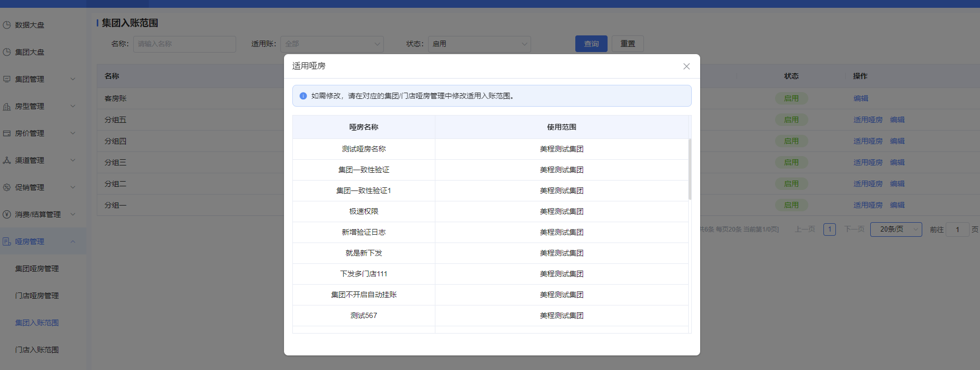Expand the 消费/结算管理 menu chevron
The image size is (980, 370).
click(x=73, y=214)
